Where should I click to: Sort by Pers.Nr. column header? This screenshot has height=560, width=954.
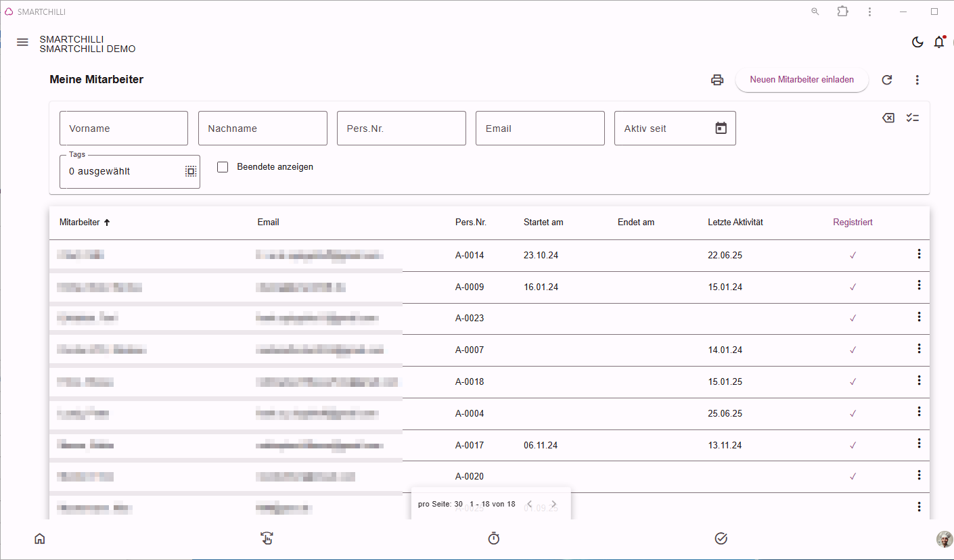point(471,223)
